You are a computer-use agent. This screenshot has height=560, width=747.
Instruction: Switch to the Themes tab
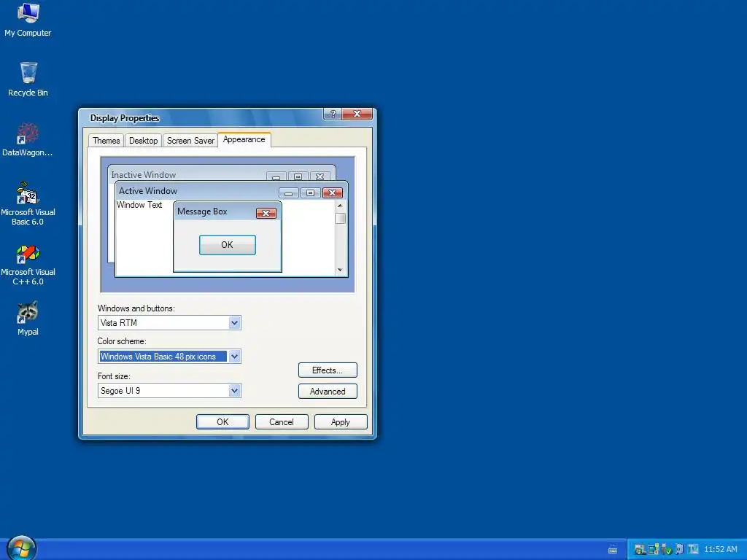tap(107, 141)
